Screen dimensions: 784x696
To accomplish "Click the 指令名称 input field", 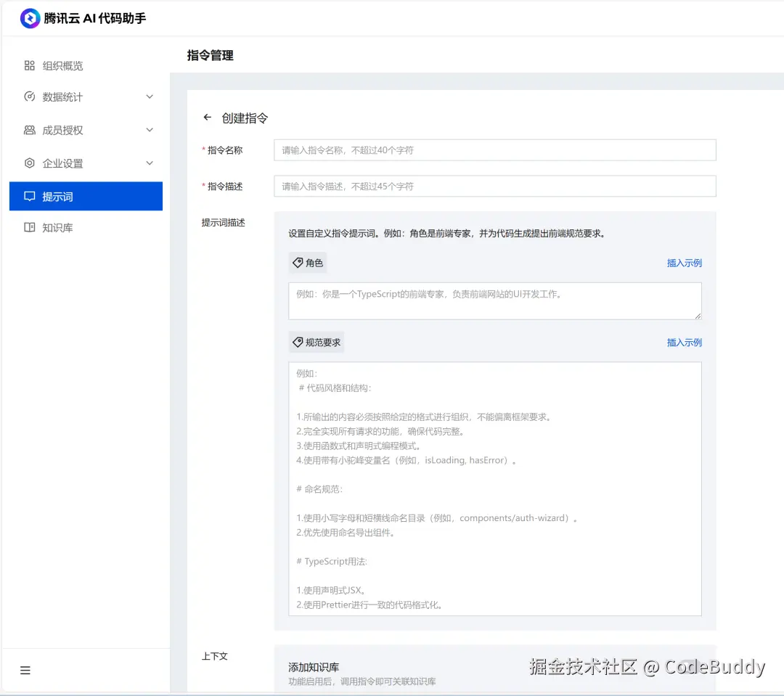I will (x=494, y=150).
